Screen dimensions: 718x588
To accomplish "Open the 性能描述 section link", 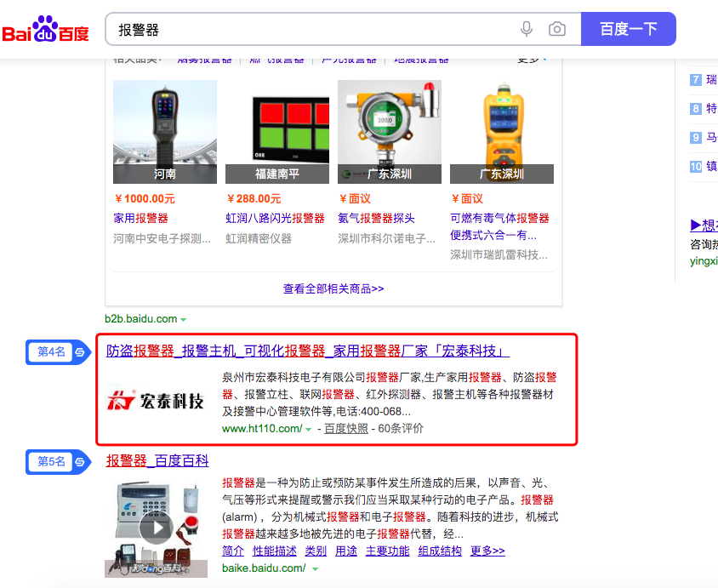I will tap(274, 551).
